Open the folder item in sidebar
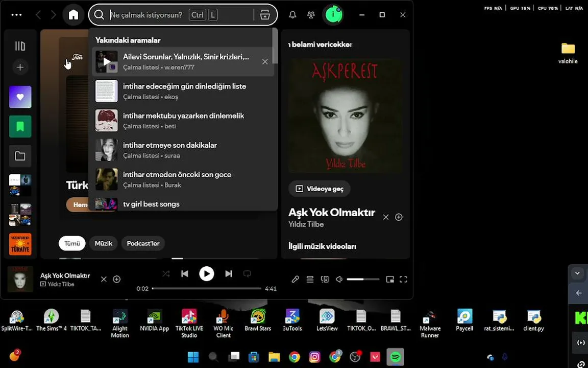 (x=20, y=156)
